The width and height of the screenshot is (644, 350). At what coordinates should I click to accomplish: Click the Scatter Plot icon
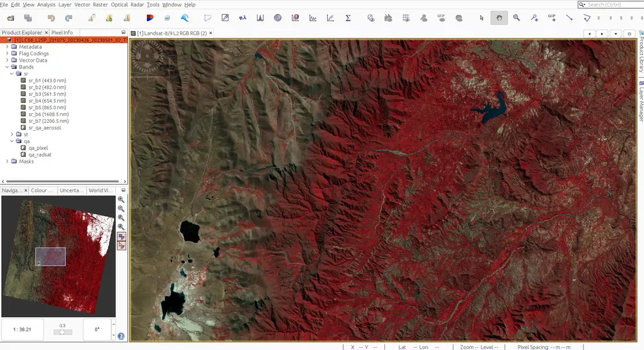[330, 18]
